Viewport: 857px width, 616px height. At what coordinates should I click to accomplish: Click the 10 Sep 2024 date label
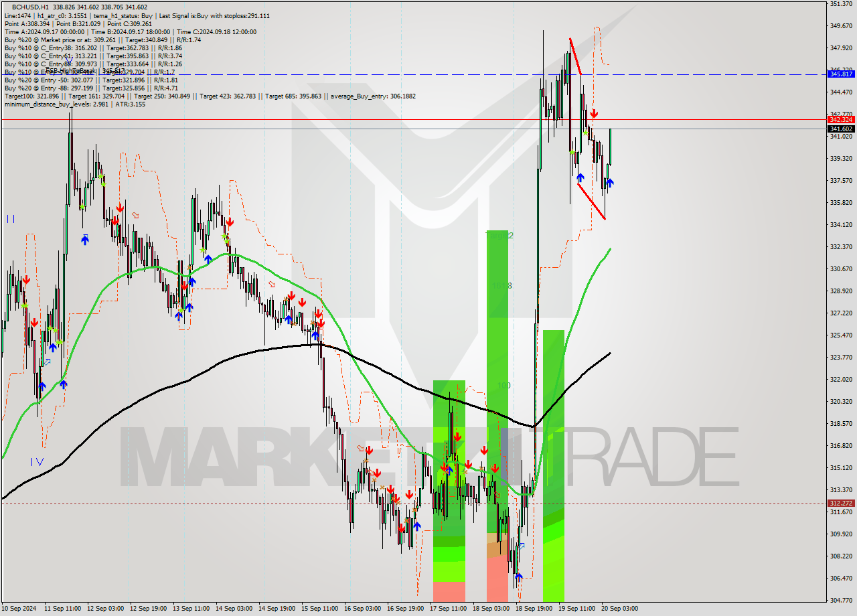[19, 609]
